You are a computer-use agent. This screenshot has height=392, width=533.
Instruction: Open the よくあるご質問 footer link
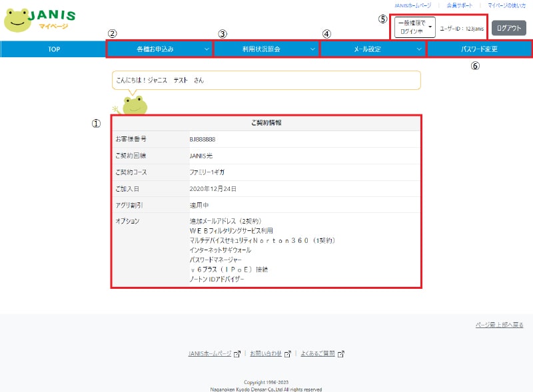(316, 354)
